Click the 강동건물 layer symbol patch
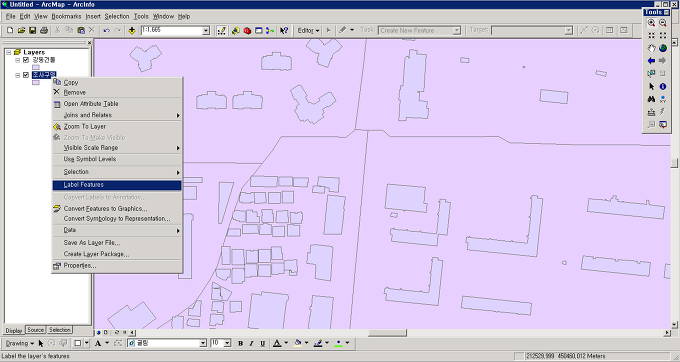 (36, 67)
